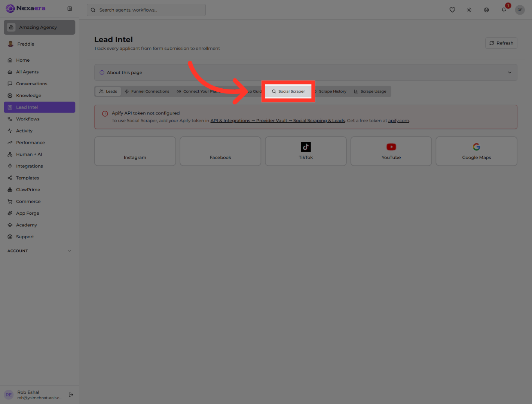This screenshot has height=404, width=532.
Task: Select the Social Scraper tab
Action: click(288, 91)
